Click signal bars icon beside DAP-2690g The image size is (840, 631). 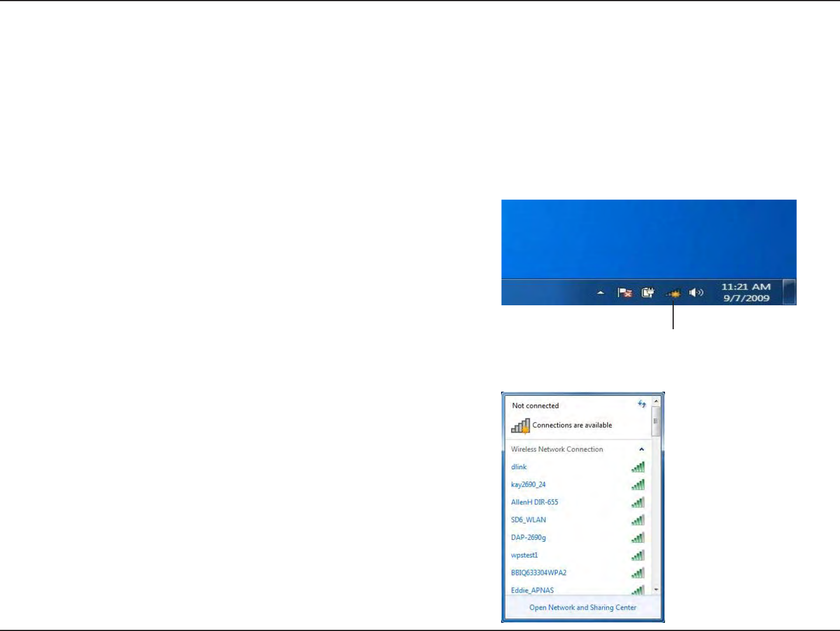click(638, 537)
